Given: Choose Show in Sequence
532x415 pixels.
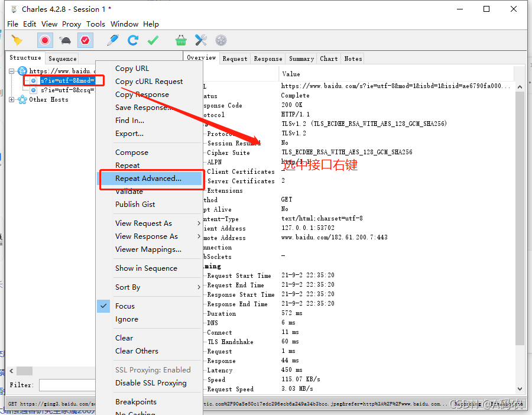Looking at the screenshot, I should coord(150,268).
